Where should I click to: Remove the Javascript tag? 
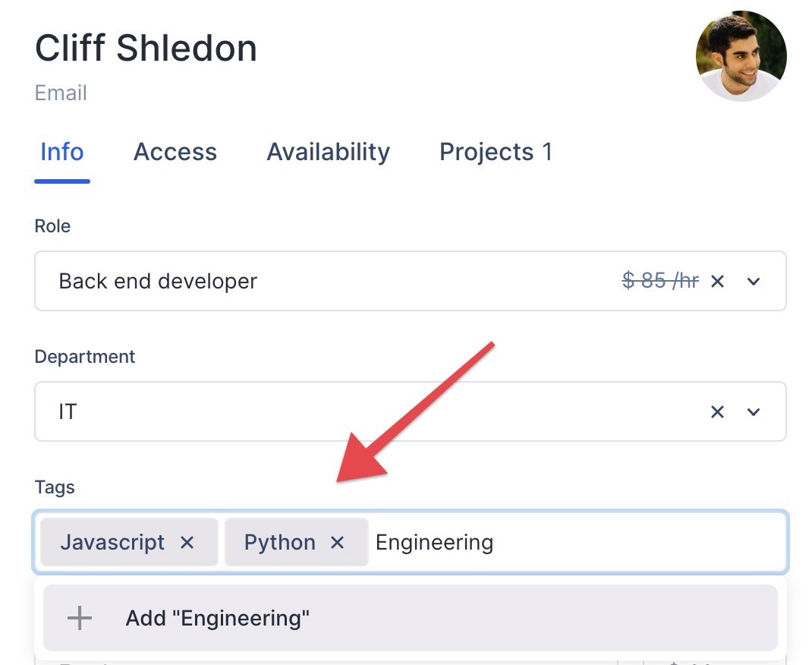(187, 543)
